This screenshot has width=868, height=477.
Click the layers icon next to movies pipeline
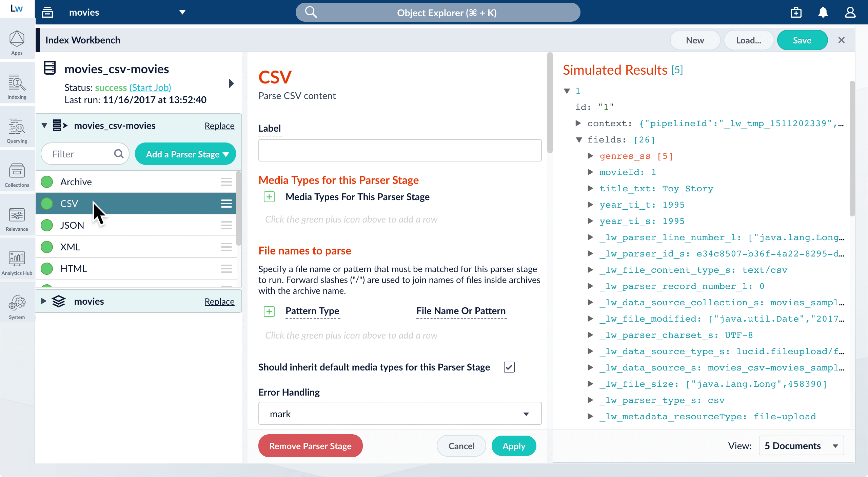pos(58,301)
